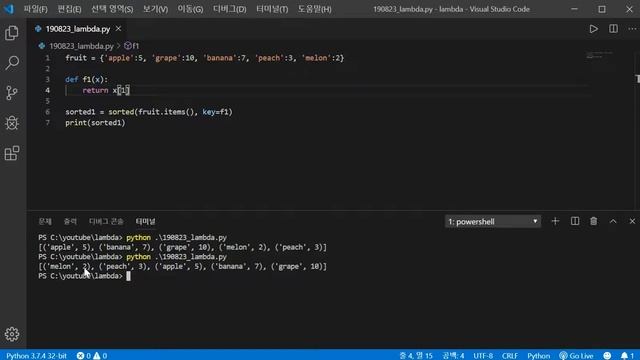
Task: Open the Extensions view
Action: [12, 153]
